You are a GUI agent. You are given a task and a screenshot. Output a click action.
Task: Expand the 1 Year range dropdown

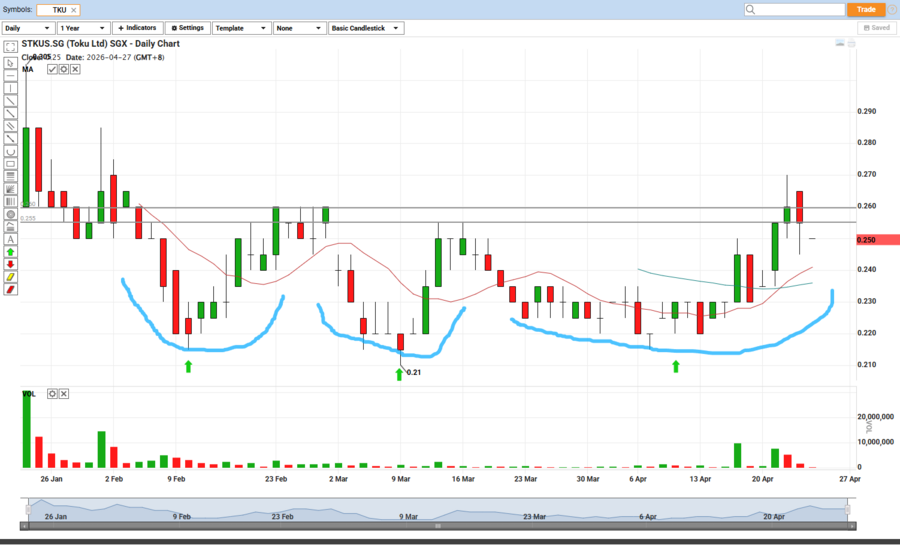pyautogui.click(x=82, y=28)
